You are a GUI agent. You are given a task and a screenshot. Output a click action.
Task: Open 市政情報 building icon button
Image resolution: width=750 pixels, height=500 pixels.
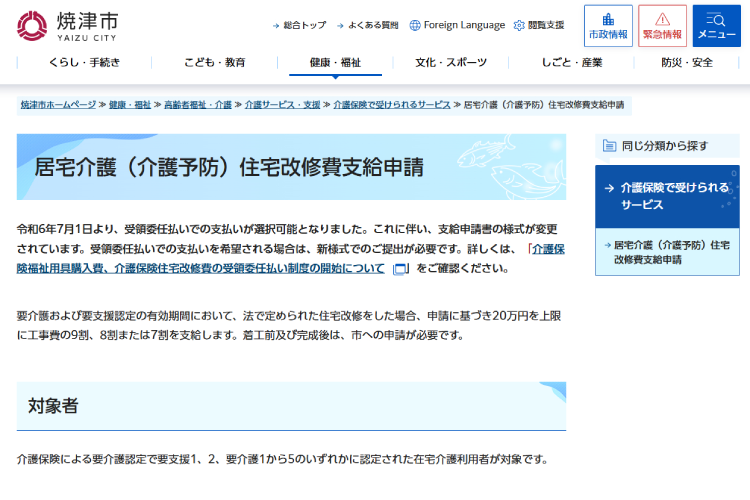608,26
